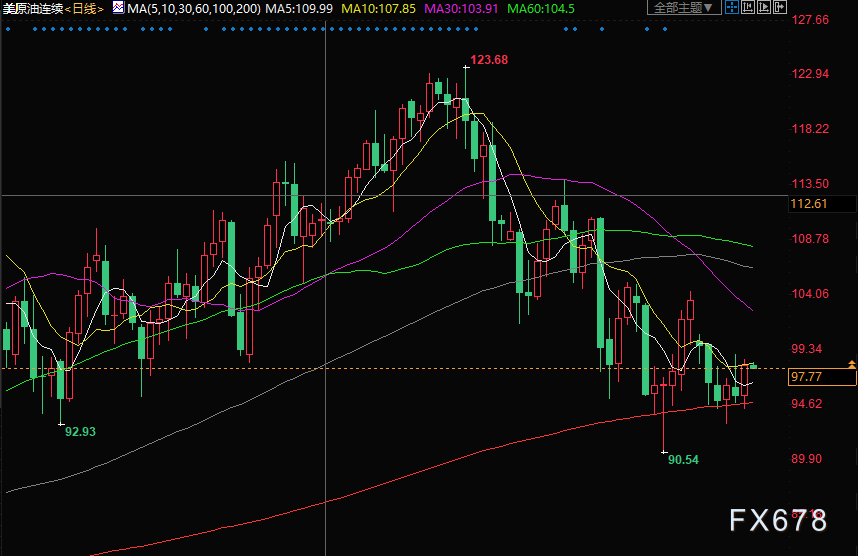Click the 90.54 low price marker

coord(683,459)
